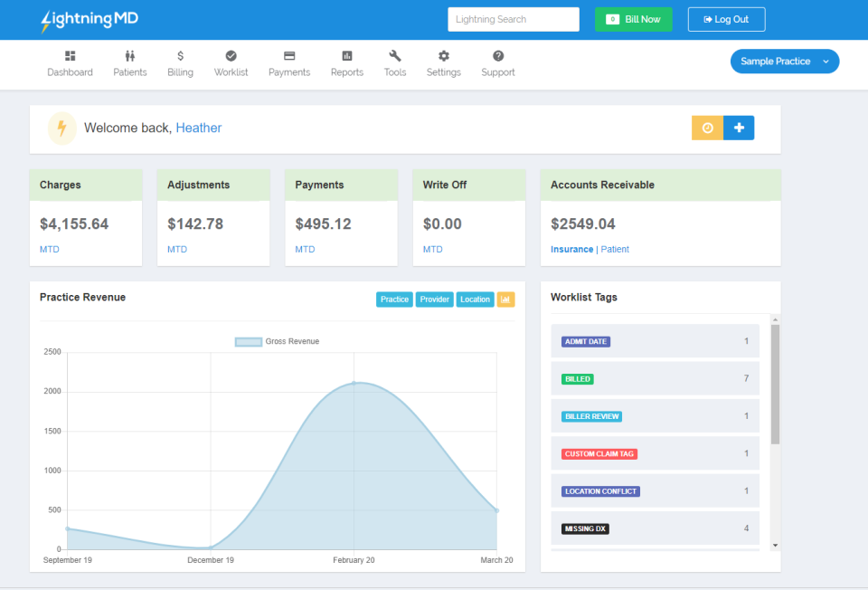Click the blue plus button
868x590 pixels.
click(739, 128)
